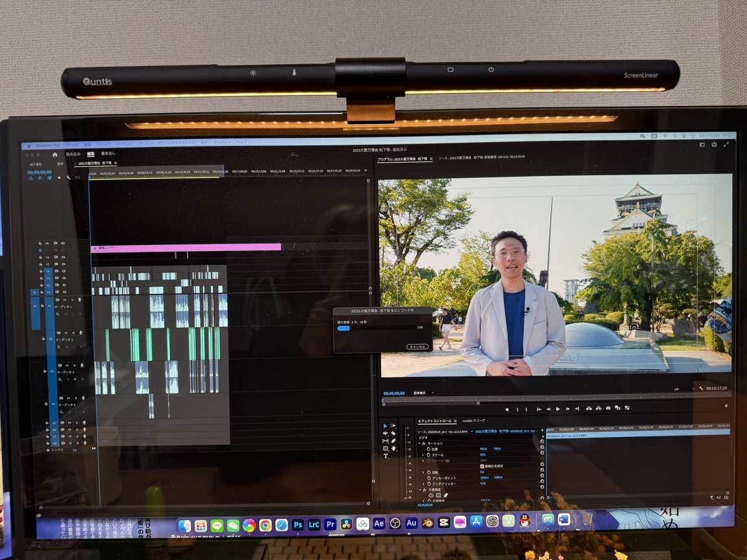
Task: Toggle visibility eye for track V3
Action: click(63, 278)
